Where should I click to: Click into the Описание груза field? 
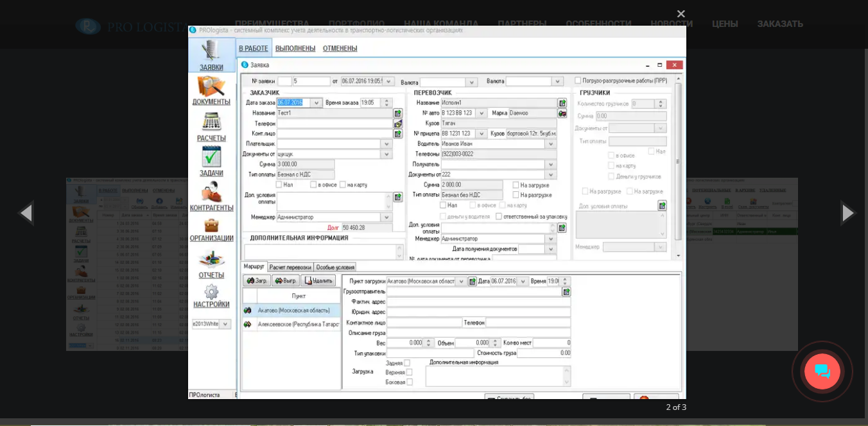(478, 332)
